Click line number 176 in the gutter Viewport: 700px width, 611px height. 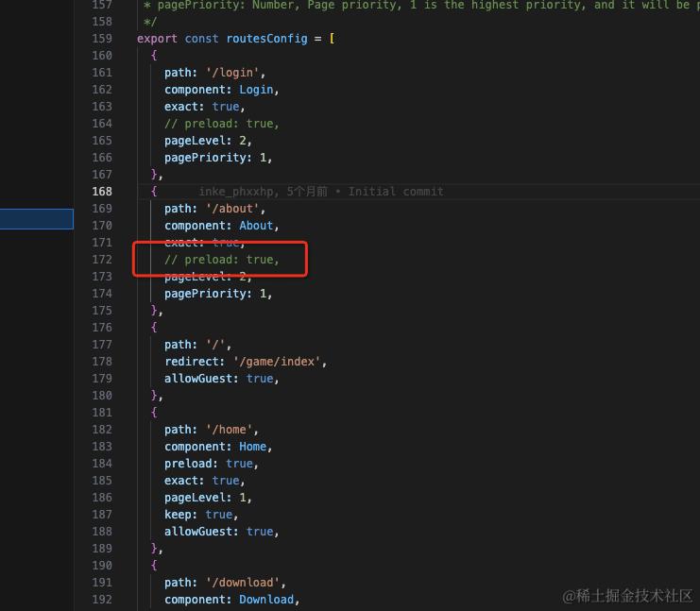(102, 328)
